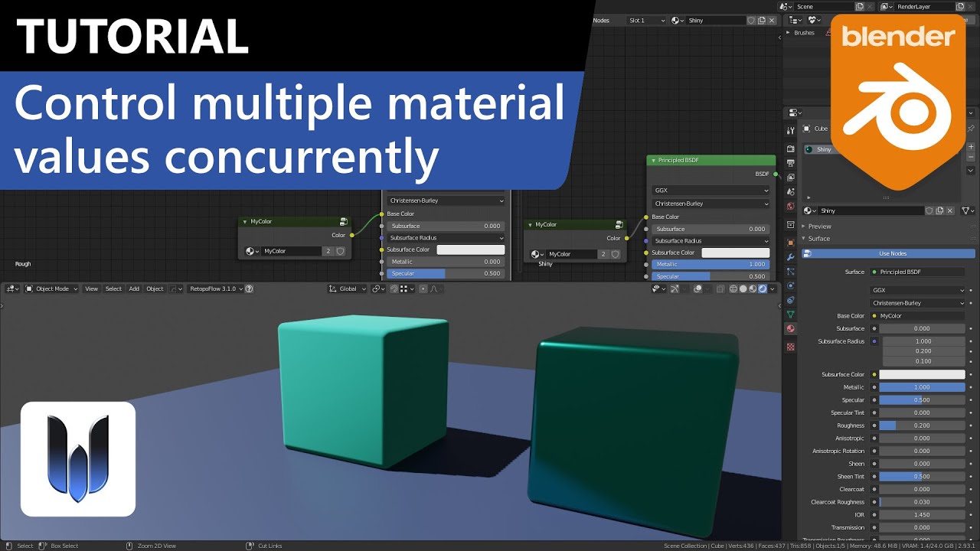Adjust the Roughness 0.200 slider
This screenshot has width=980, height=551.
click(922, 425)
